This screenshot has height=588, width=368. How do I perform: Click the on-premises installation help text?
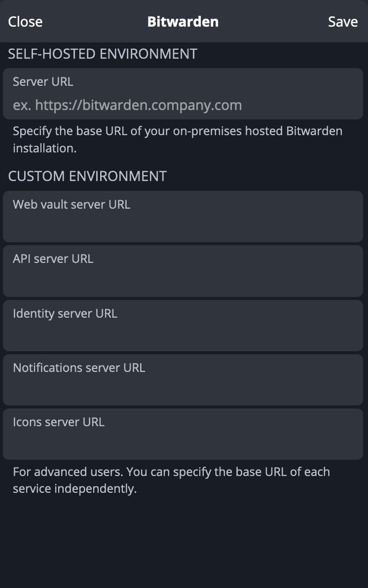pos(178,140)
